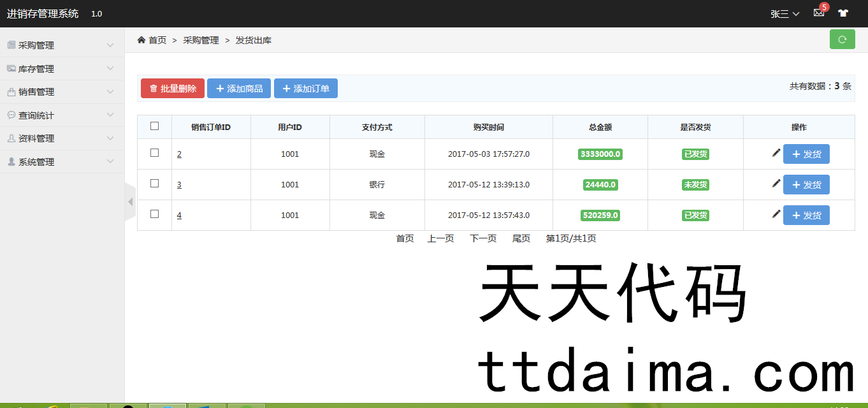The image size is (868, 408).
Task: Click the home icon in breadcrumb
Action: coord(141,40)
